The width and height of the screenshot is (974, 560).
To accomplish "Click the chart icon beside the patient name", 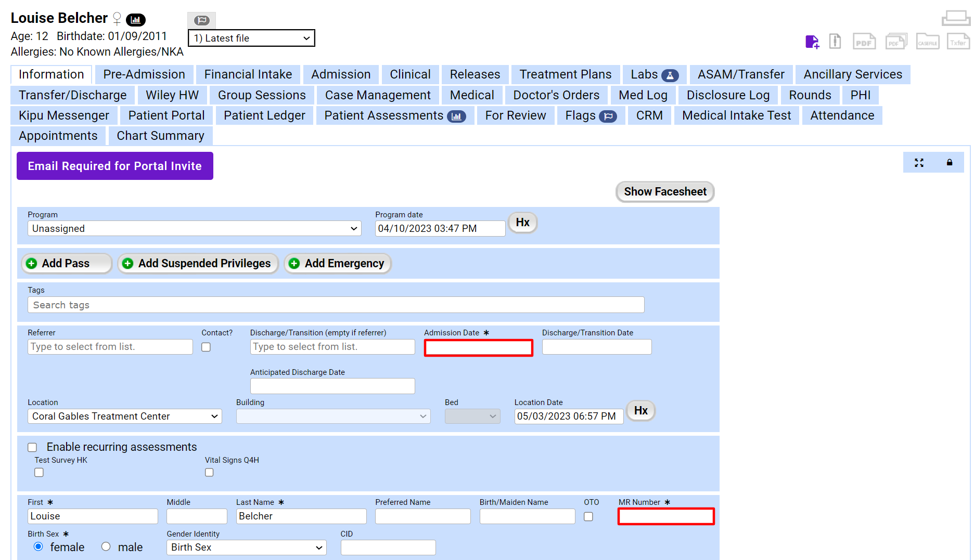I will tap(136, 20).
